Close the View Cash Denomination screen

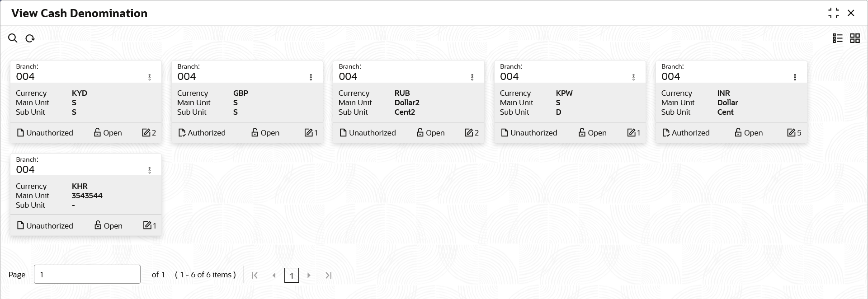tap(851, 13)
